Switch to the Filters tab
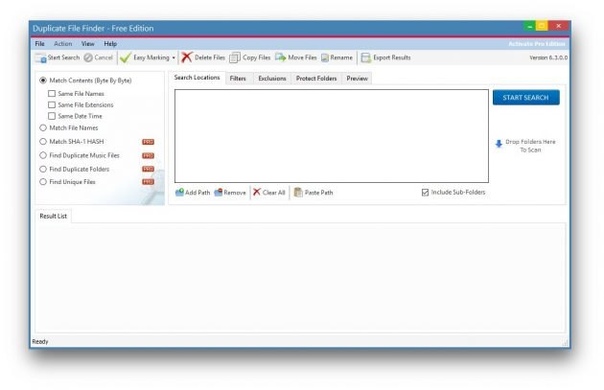 [238, 78]
